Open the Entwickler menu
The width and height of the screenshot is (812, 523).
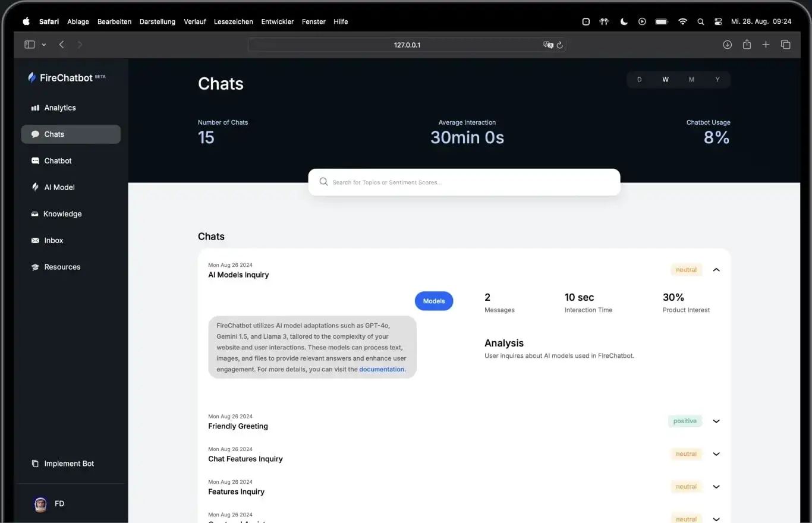point(278,21)
